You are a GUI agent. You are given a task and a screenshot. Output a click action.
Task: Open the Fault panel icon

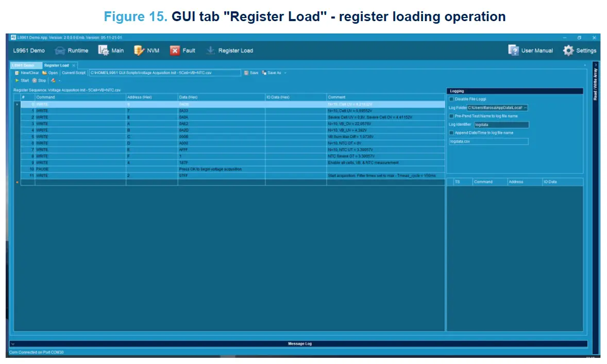pyautogui.click(x=175, y=50)
